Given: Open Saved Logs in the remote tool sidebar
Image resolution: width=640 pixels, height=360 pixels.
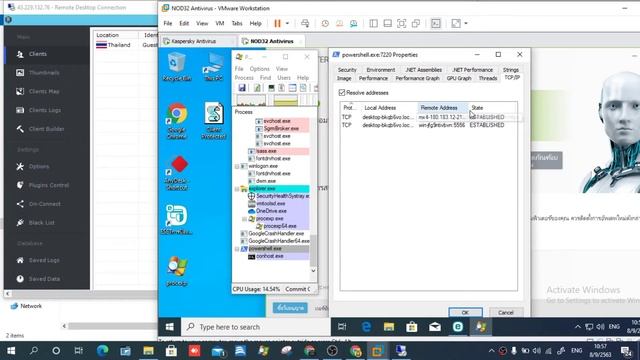Looking at the screenshot, I should [44, 260].
